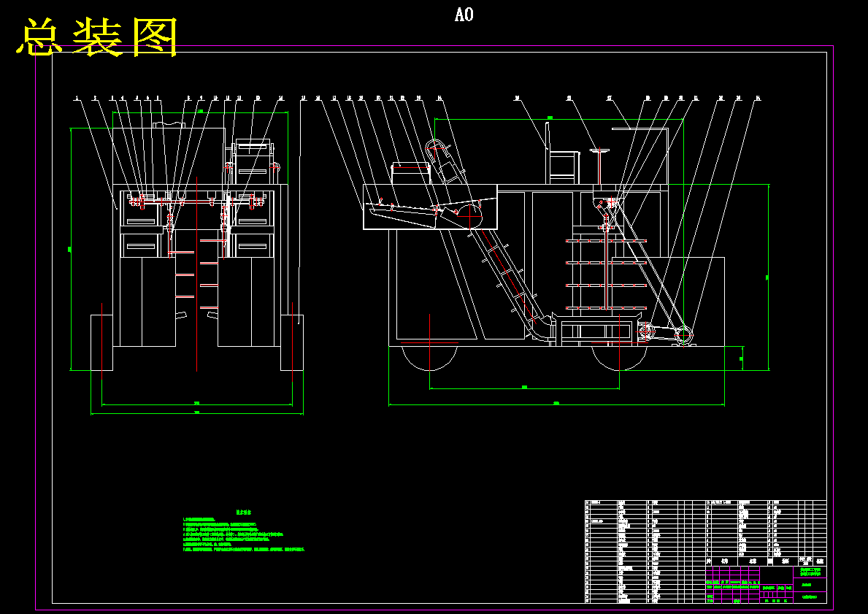
Task: Select the green technical requirements note block
Action: 244,532
